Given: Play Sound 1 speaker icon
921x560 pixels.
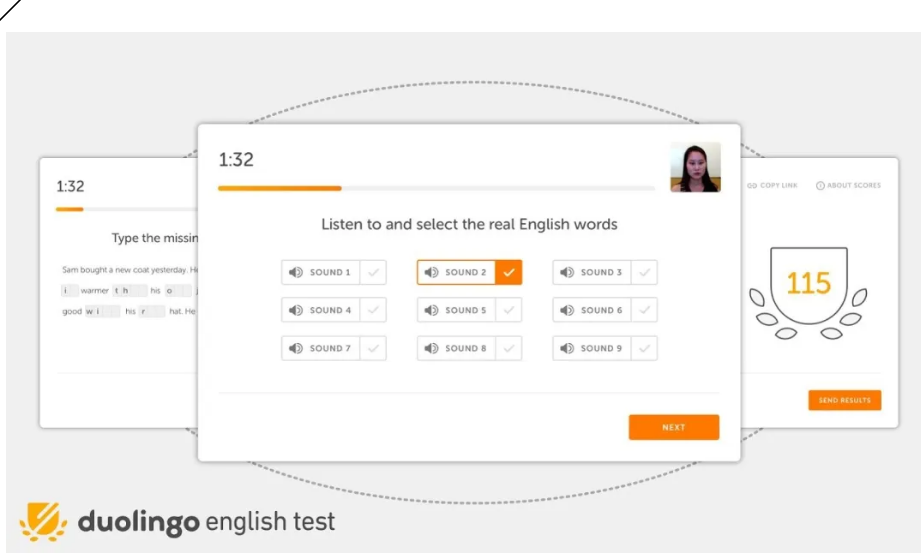Looking at the screenshot, I should click(296, 272).
